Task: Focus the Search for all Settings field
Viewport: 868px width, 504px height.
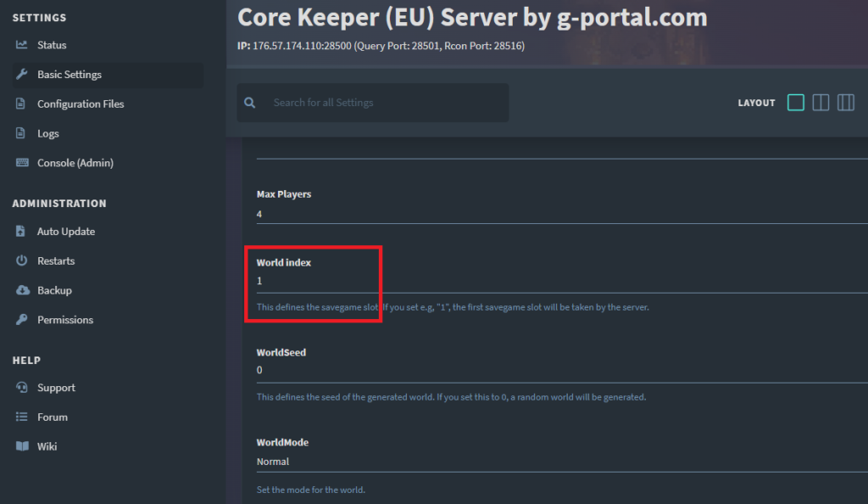Action: point(373,103)
